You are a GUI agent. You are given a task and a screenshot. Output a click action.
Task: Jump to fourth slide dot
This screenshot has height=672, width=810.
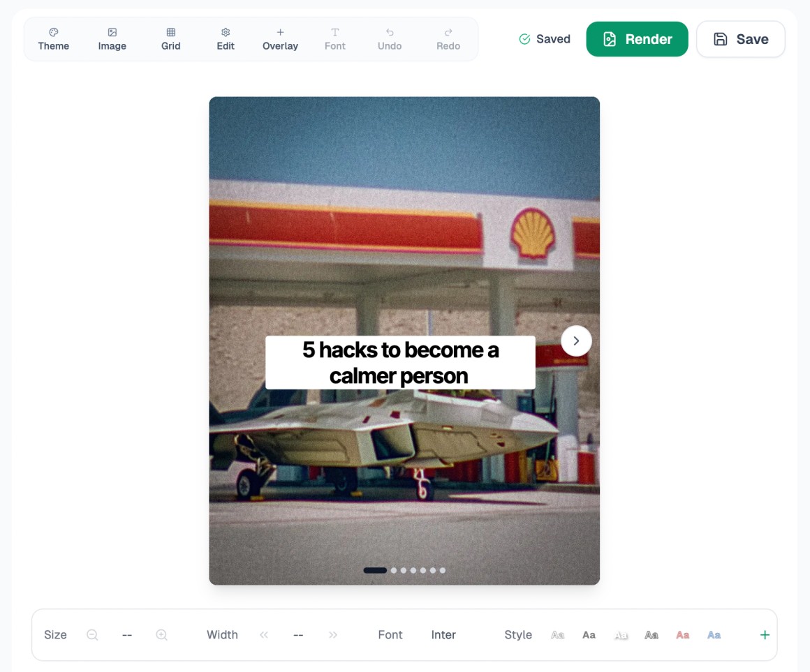[x=413, y=570]
